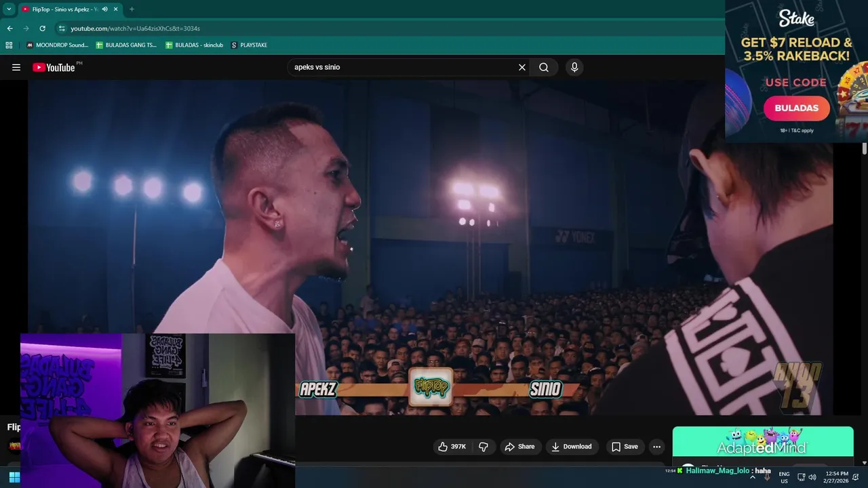Viewport: 868px width, 488px height.
Task: Mute the tab via the speaker icon
Action: pos(104,9)
